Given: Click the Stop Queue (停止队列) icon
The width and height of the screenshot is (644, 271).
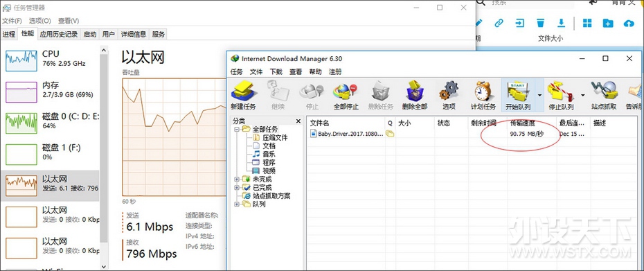Looking at the screenshot, I should point(561,95).
